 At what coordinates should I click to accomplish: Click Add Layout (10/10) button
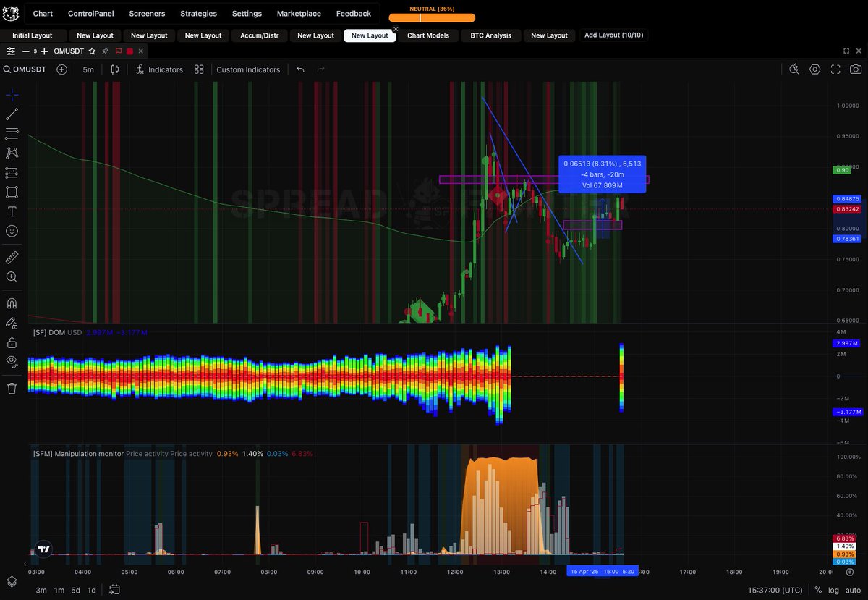(x=613, y=35)
